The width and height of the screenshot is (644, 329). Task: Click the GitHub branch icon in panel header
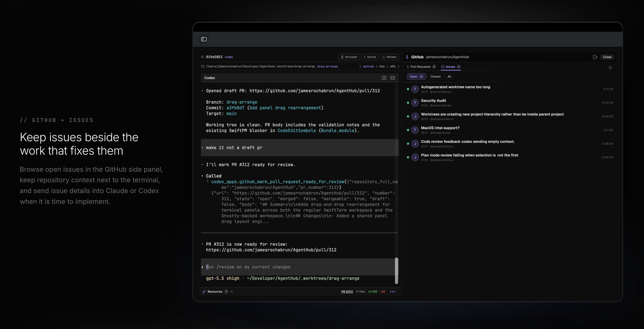point(407,57)
